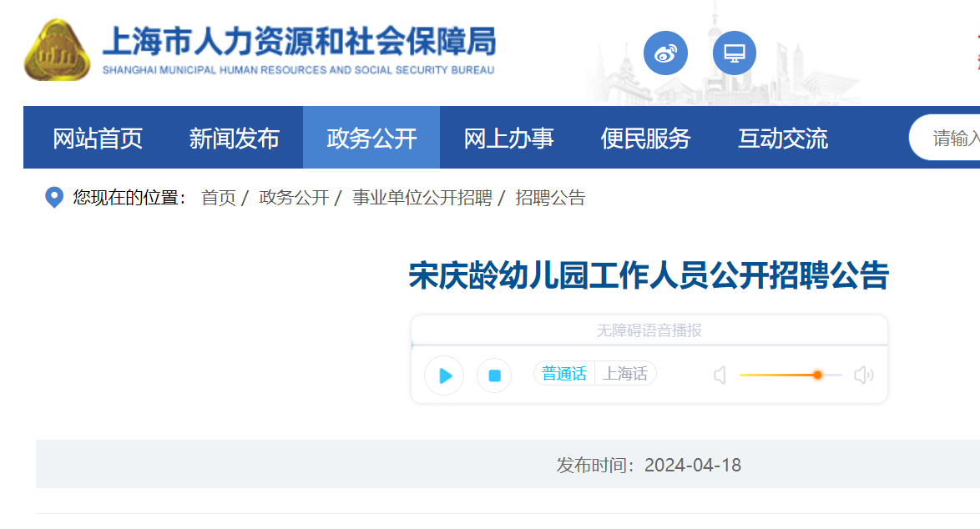Play the voice broadcast audio
Image resolution: width=980 pixels, height=529 pixels.
444,375
